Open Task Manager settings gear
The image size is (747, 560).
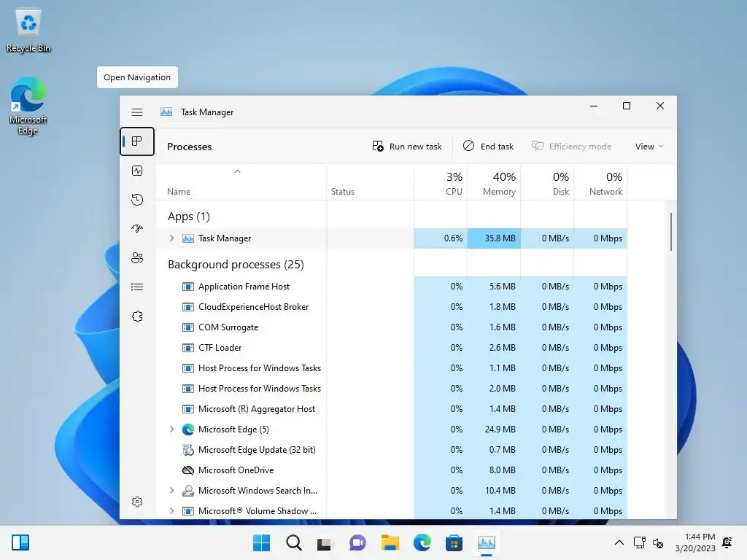coord(137,502)
